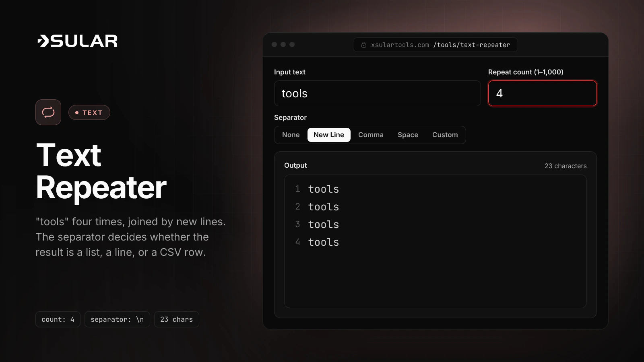
Task: Choose the Comma separator option
Action: pyautogui.click(x=371, y=135)
